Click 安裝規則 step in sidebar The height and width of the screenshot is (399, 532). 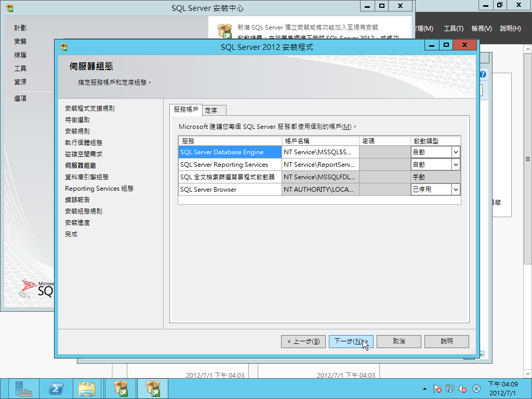77,131
